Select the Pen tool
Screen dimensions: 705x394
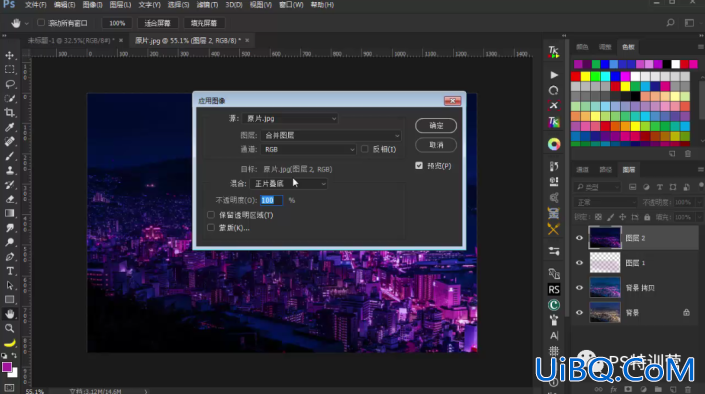pyautogui.click(x=9, y=257)
